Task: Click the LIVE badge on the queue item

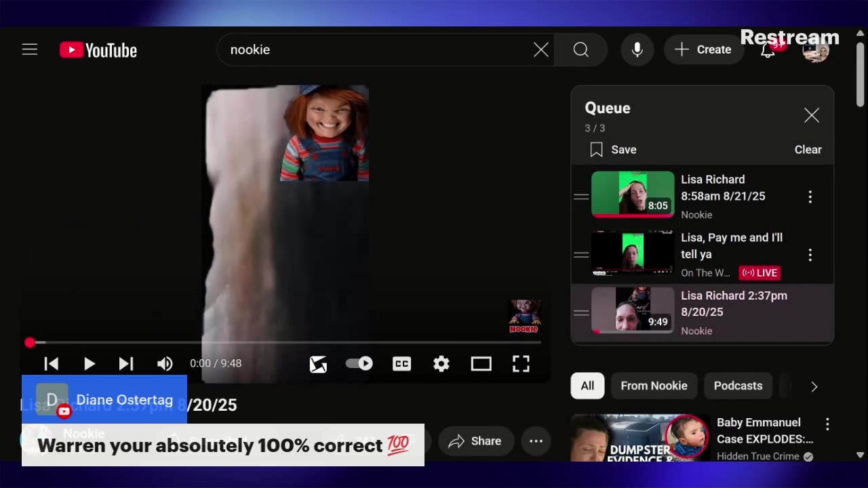Action: (x=759, y=272)
